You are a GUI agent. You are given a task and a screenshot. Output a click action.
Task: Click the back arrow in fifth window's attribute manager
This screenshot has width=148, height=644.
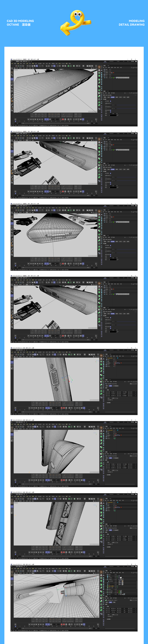(125, 382)
